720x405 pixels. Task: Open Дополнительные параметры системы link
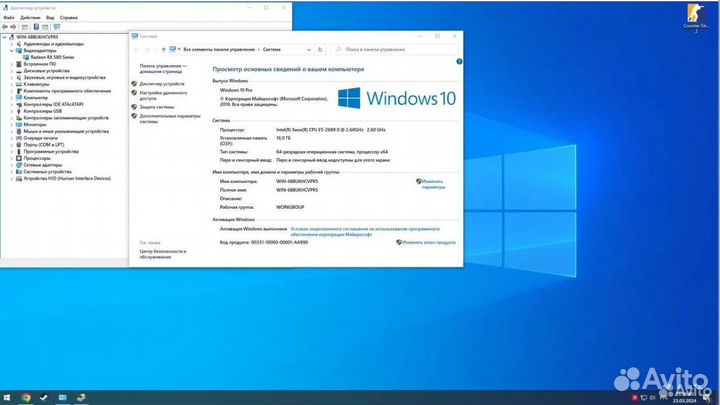tap(170, 119)
